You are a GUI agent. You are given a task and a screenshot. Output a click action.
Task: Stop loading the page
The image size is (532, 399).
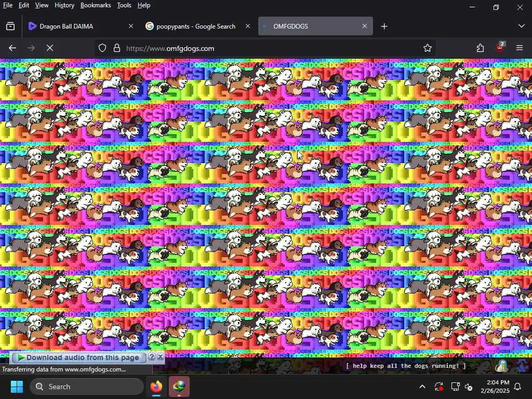coord(50,48)
